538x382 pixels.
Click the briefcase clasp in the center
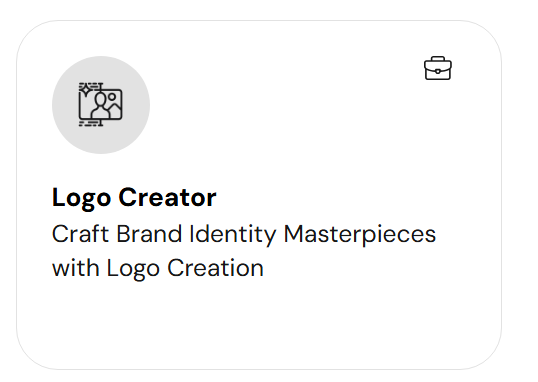point(438,71)
